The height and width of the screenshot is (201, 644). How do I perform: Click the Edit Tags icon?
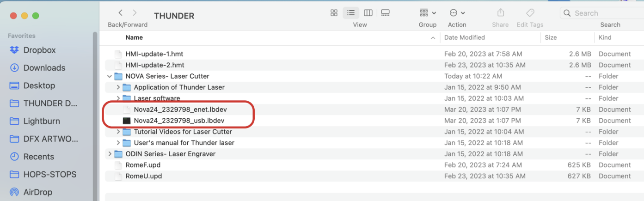[x=530, y=13]
